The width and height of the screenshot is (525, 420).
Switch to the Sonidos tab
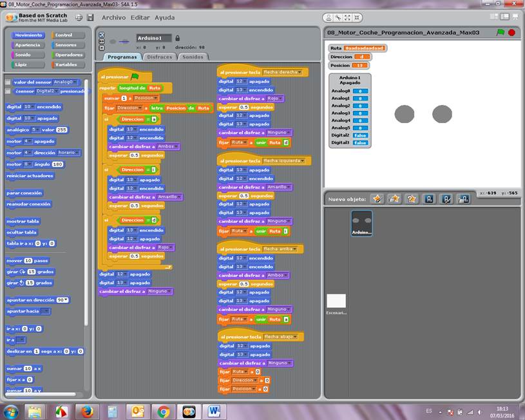(x=193, y=57)
